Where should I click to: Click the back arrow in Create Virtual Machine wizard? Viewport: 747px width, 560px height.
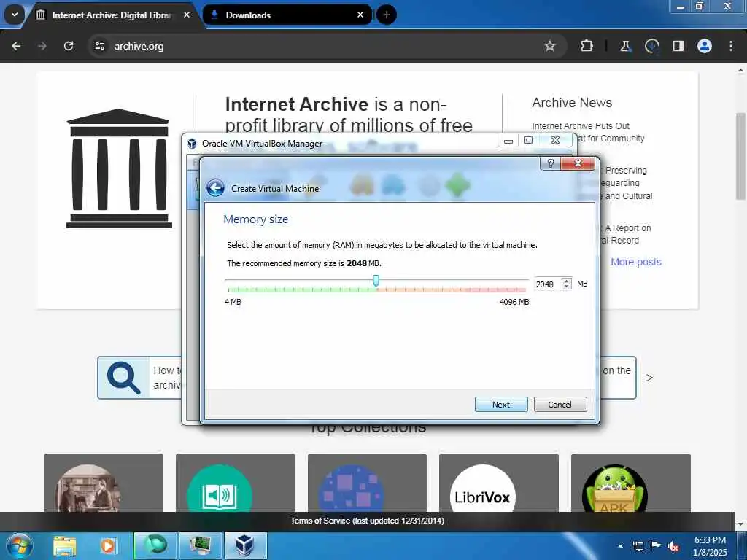[x=215, y=188]
